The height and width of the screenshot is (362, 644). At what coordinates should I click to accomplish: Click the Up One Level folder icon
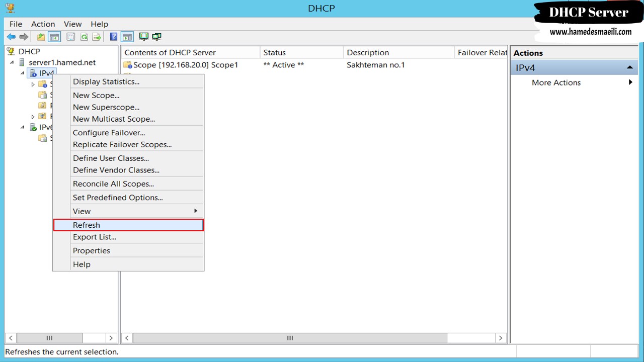pos(41,37)
